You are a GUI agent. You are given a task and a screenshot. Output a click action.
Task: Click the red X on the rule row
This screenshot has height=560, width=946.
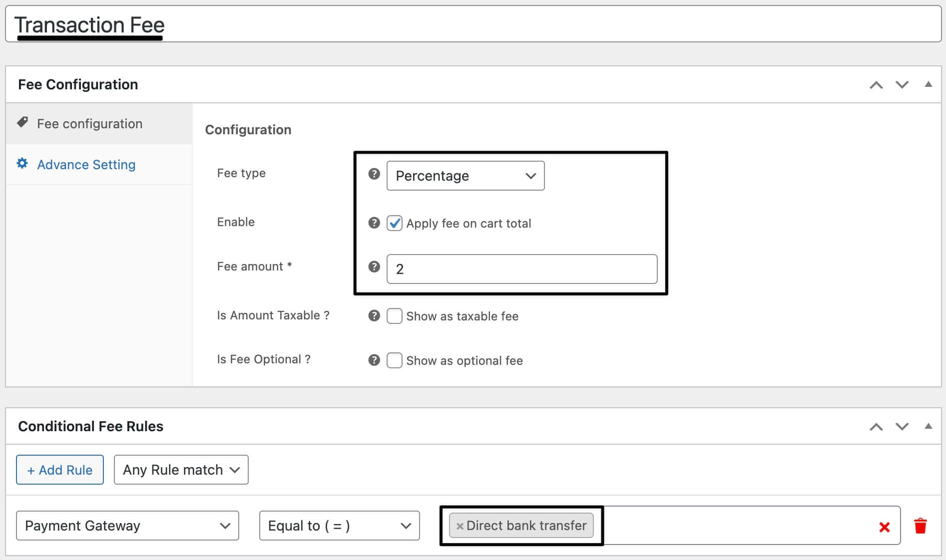(x=885, y=527)
